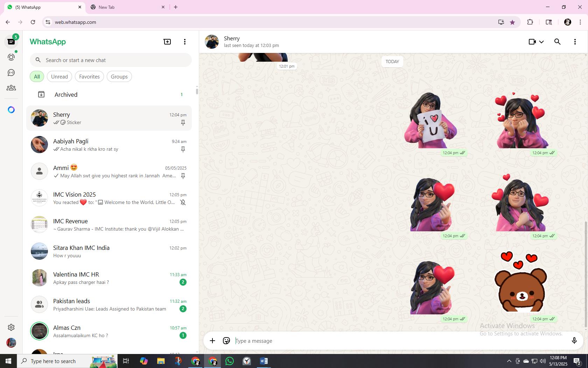588x368 pixels.
Task: Click the TODAY date label
Action: point(392,62)
